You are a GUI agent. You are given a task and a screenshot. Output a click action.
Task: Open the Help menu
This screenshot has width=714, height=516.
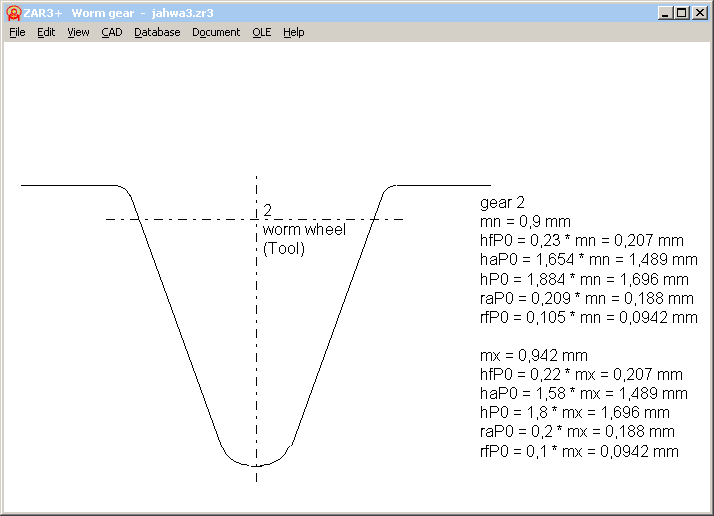point(293,32)
